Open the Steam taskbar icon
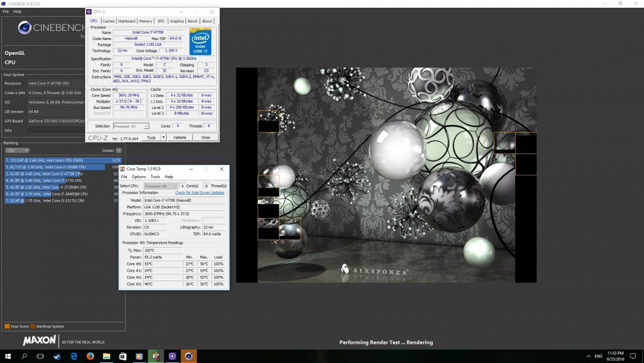 57,356
